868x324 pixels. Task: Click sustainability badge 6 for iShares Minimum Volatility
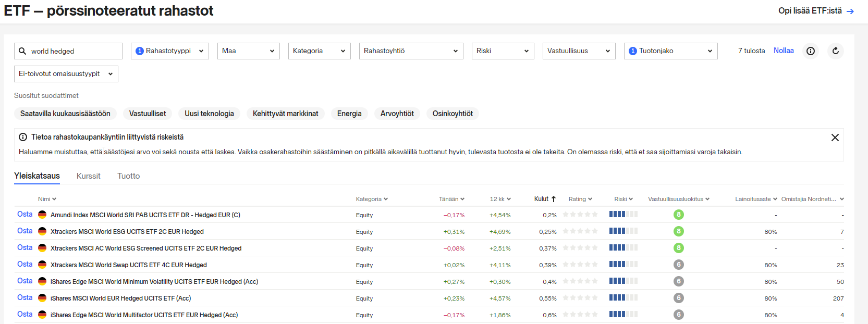pos(678,281)
